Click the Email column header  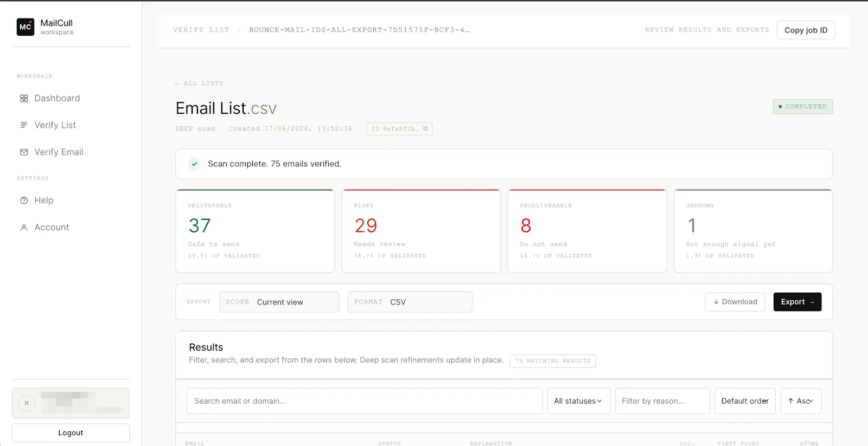[x=195, y=443]
